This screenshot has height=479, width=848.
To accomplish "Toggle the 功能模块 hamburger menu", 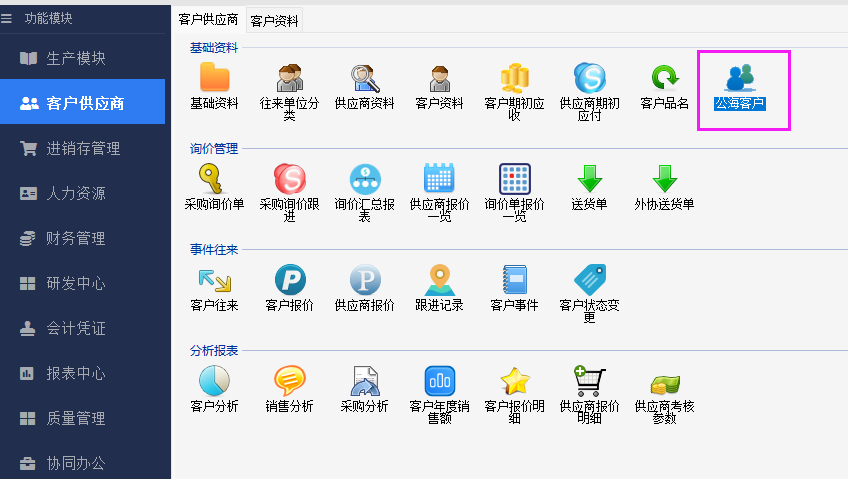I will (x=7, y=18).
